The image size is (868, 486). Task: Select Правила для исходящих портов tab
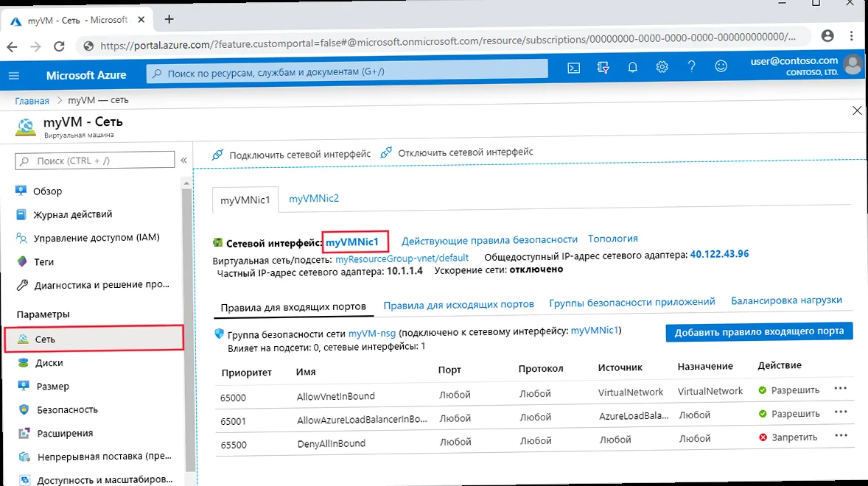[458, 304]
